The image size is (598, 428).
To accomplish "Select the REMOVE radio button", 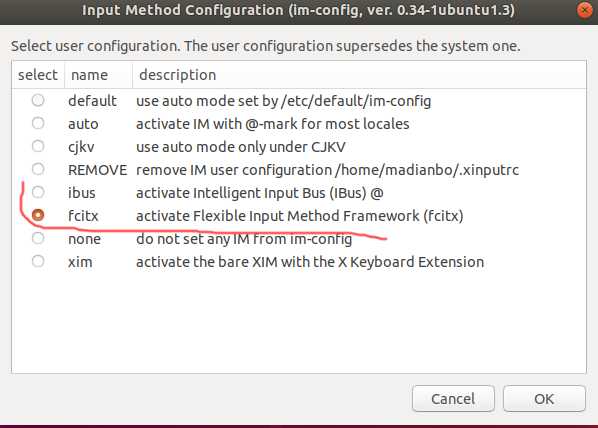I will click(38, 169).
